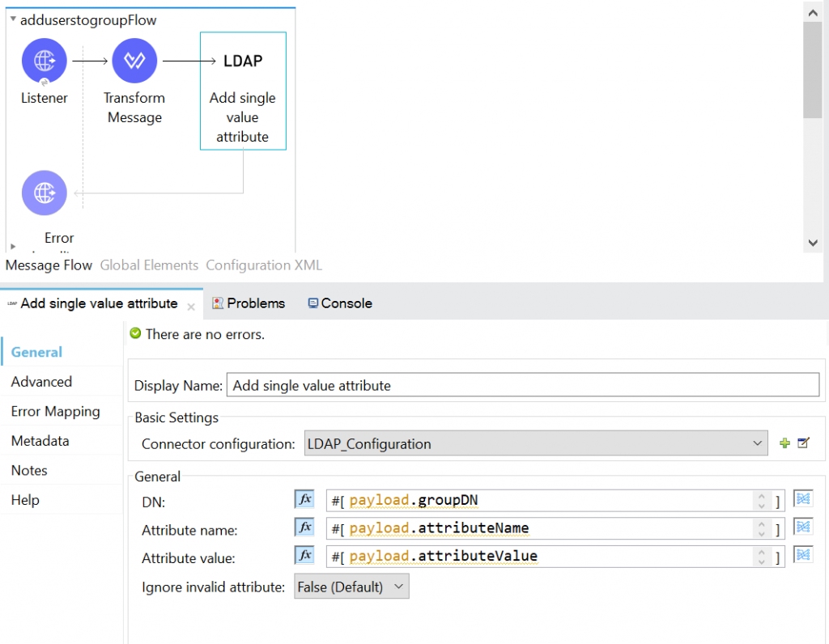
Task: Toggle fx expression mode for Attribute value
Action: click(305, 556)
